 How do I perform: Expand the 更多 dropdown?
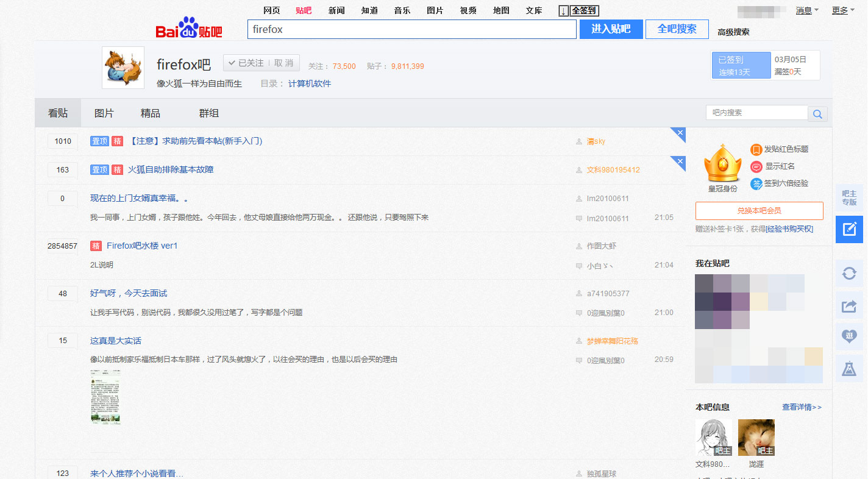[839, 10]
